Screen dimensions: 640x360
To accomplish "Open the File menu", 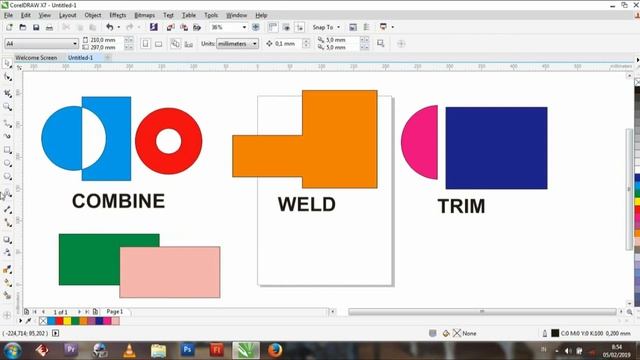I will pos(8,15).
